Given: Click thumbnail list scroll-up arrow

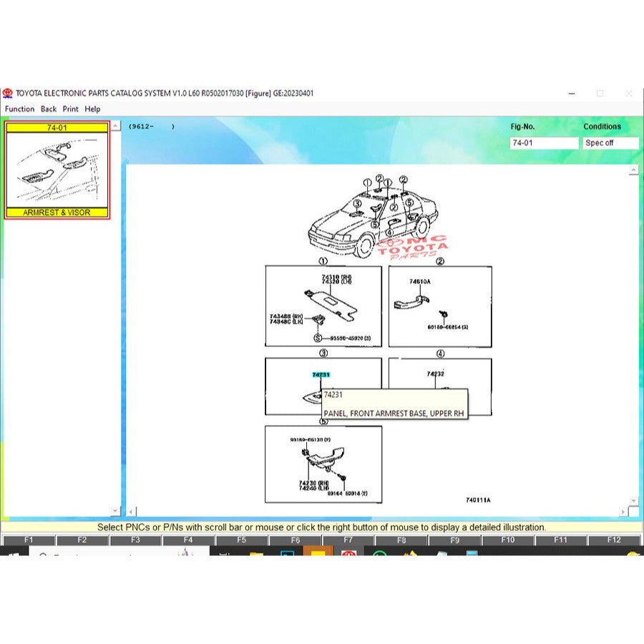Looking at the screenshot, I should pos(116,126).
